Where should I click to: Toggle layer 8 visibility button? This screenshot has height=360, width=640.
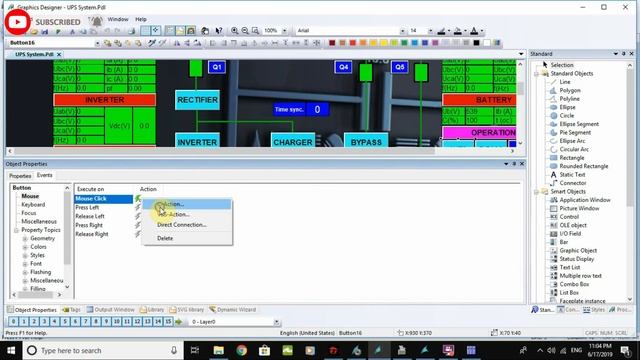click(x=96, y=322)
